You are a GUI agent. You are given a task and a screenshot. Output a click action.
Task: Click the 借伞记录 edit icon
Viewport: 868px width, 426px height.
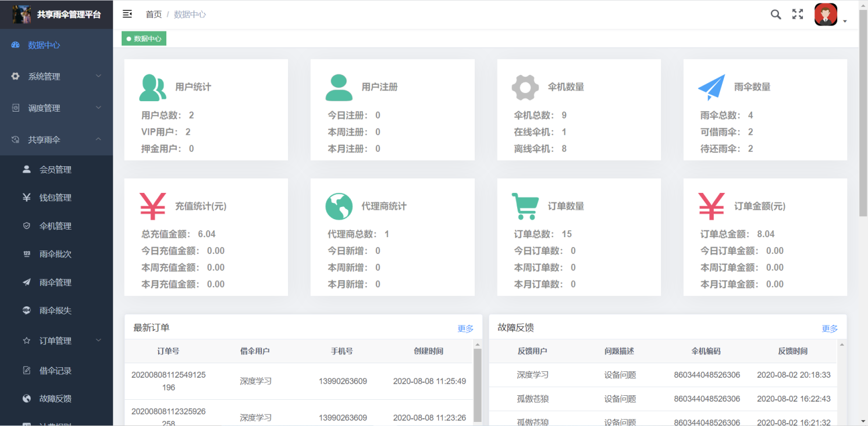[27, 371]
